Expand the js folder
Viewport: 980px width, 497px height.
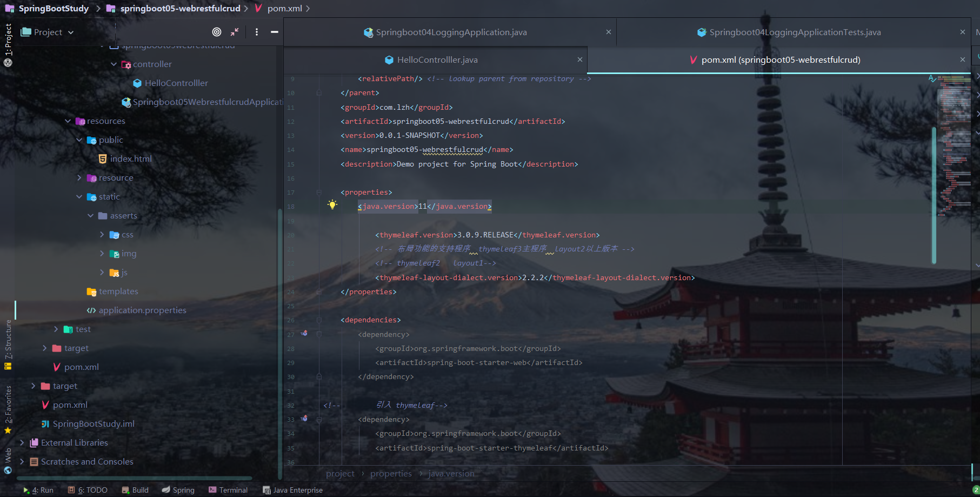[x=102, y=273]
